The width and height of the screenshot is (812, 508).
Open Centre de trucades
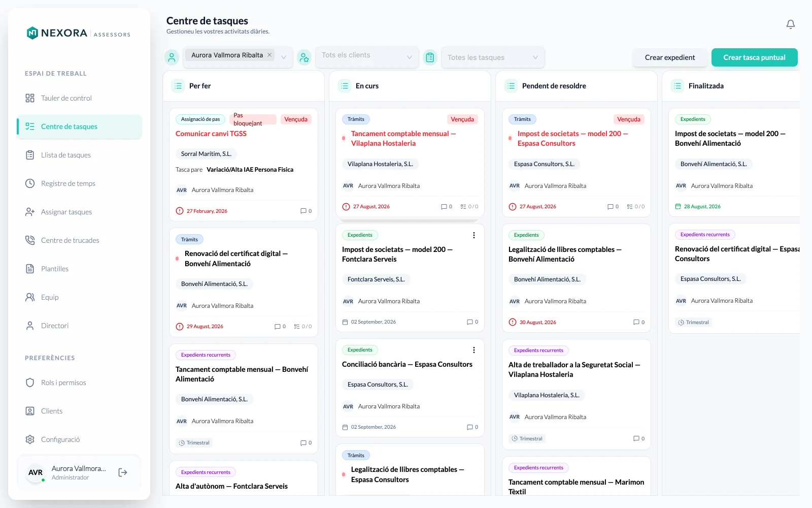coord(79,240)
